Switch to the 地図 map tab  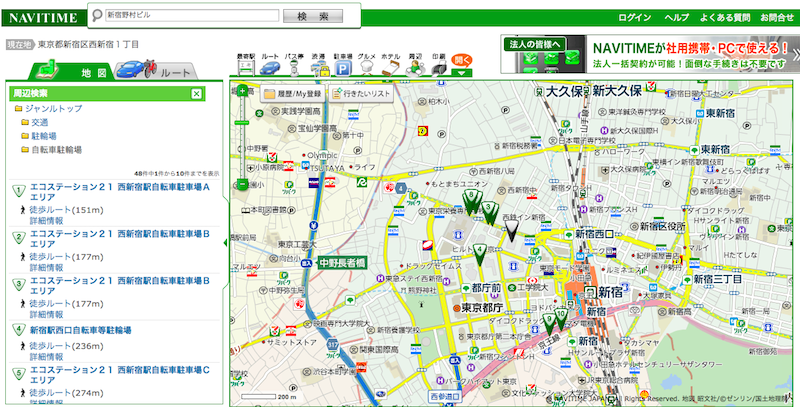(x=71, y=70)
